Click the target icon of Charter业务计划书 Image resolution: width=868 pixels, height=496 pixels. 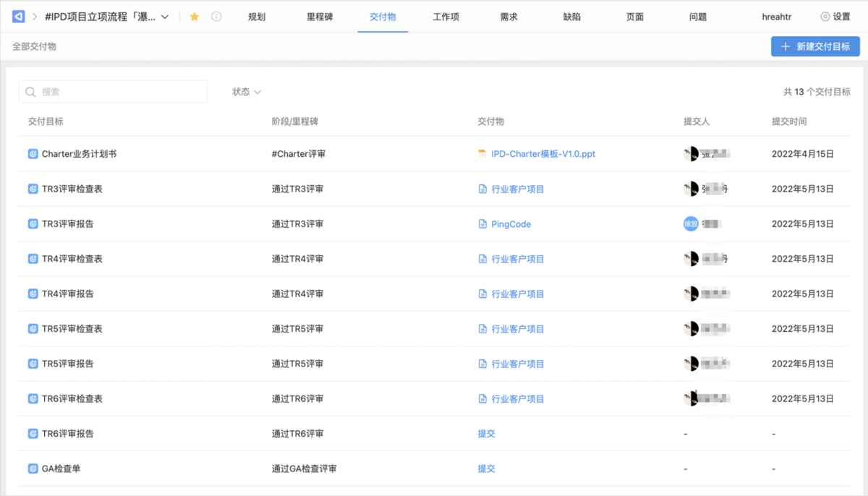coord(33,154)
